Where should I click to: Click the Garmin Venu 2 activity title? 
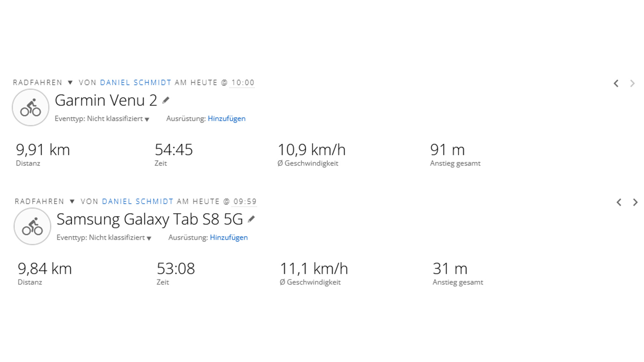pyautogui.click(x=106, y=100)
